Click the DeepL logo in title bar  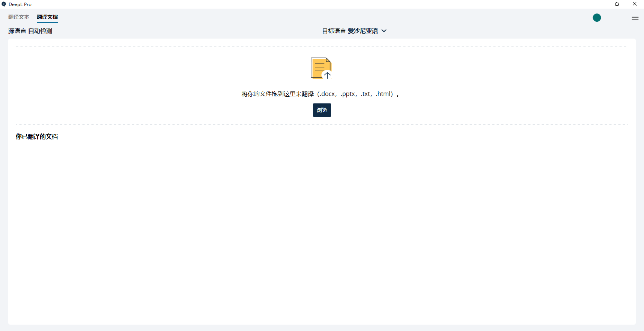(4, 4)
